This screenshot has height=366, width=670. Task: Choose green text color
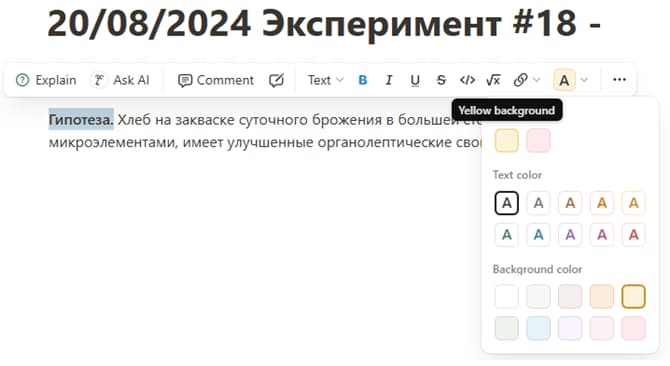coord(506,234)
